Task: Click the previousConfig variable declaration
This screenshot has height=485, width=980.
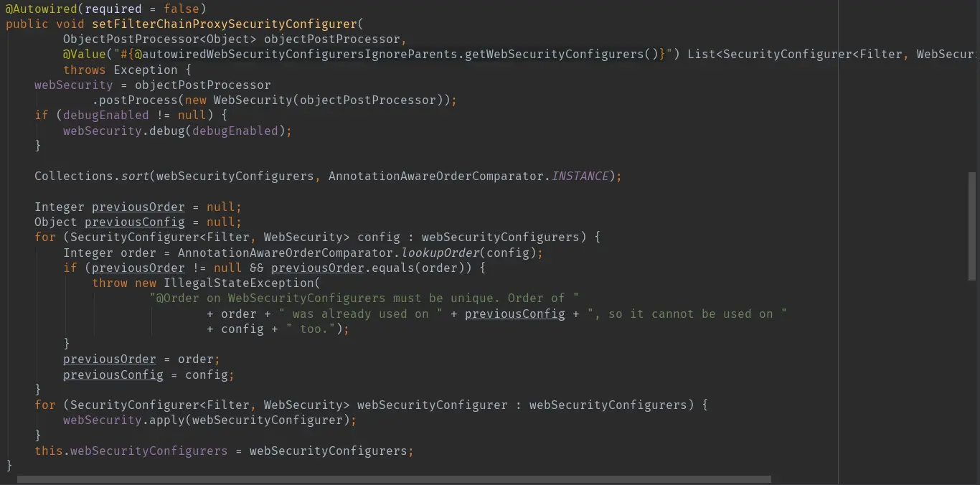Action: pyautogui.click(x=134, y=222)
